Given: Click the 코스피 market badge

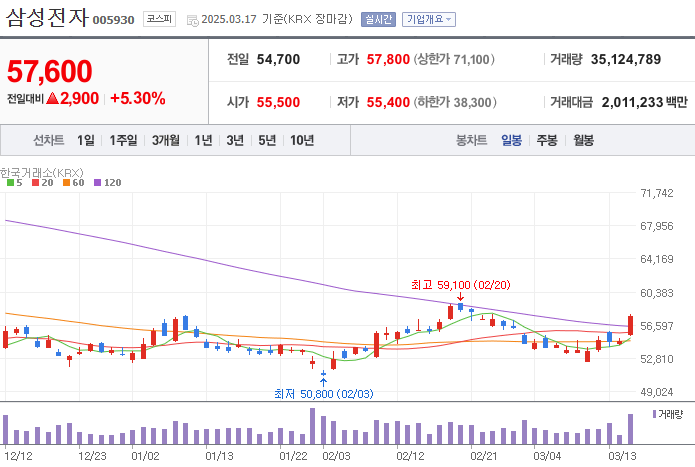Looking at the screenshot, I should point(159,19).
